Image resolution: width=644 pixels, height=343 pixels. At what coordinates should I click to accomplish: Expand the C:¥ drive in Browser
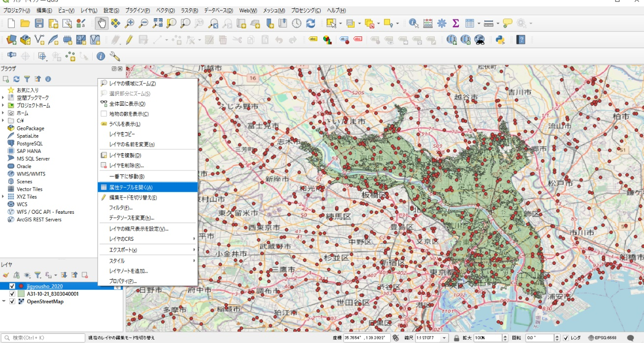[3, 120]
